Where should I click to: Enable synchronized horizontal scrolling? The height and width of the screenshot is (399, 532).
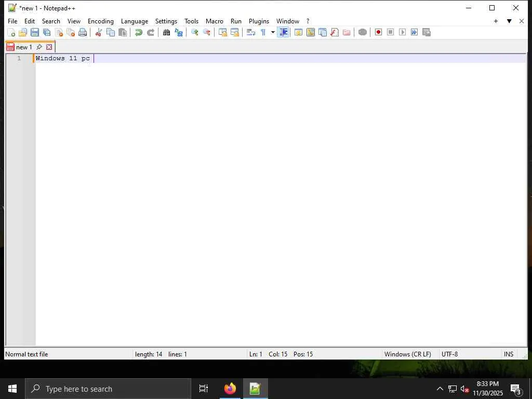click(235, 32)
